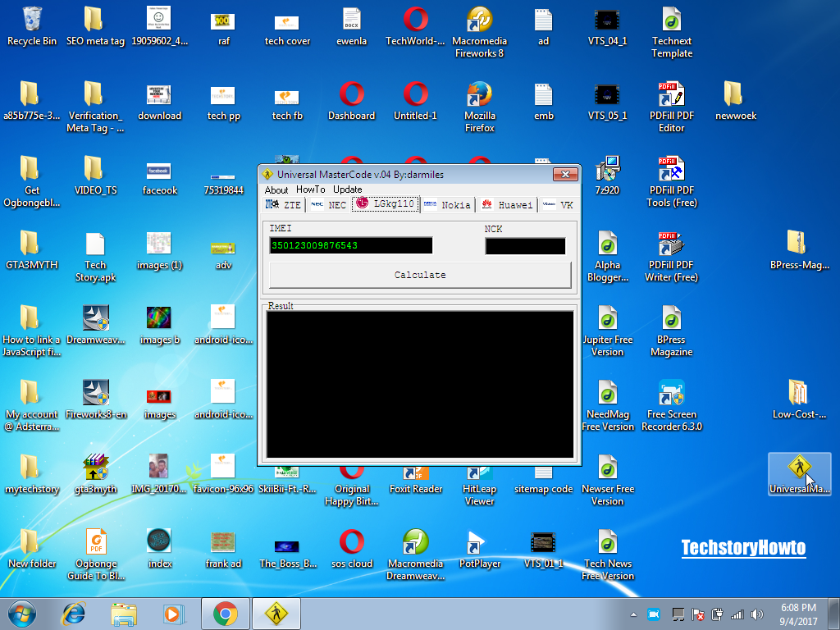This screenshot has height=630, width=840.
Task: Open Google Chrome from the taskbar
Action: (x=226, y=614)
